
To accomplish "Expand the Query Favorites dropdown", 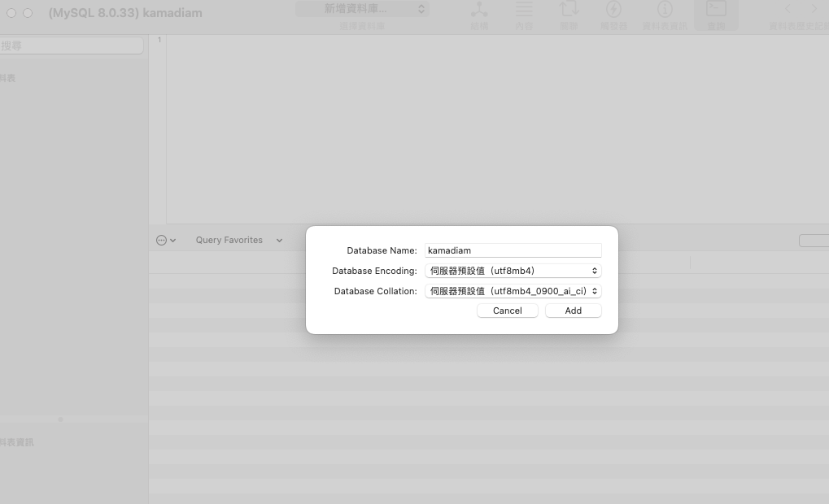I will 239,241.
